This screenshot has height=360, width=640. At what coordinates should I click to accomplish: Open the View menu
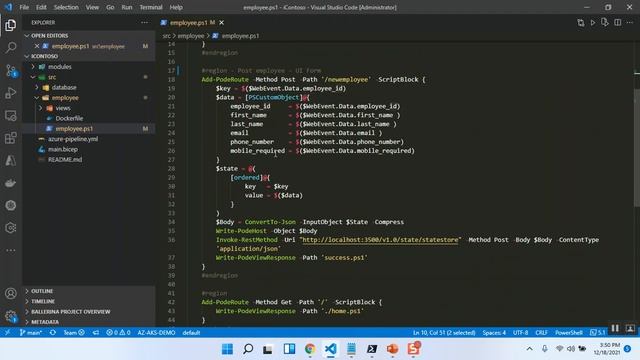92,7
